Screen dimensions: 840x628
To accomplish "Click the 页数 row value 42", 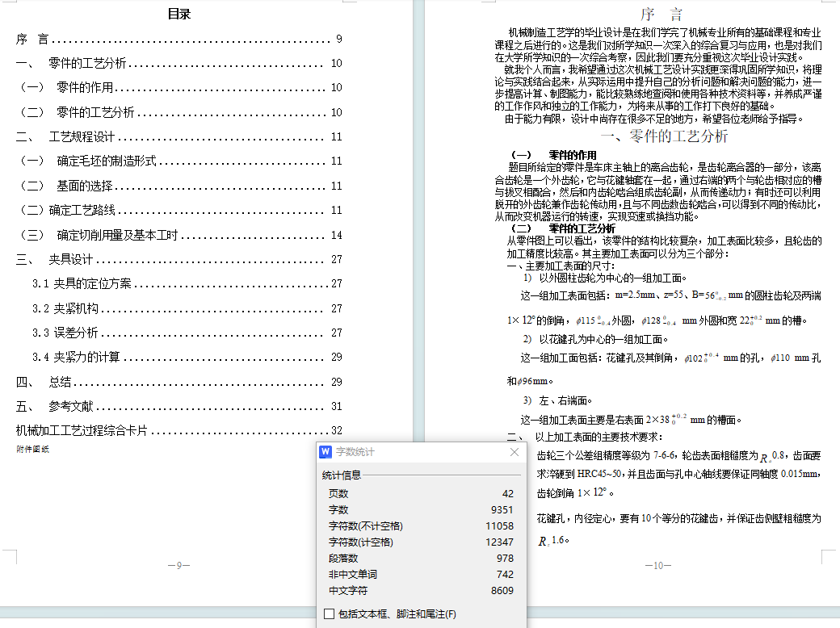I will pyautogui.click(x=508, y=494).
